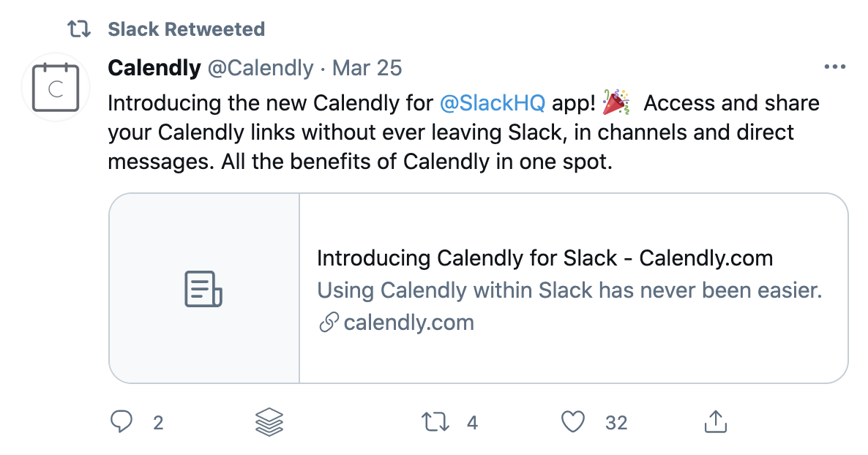Click the @Calendly handle
The width and height of the screenshot is (868, 455).
pos(261,68)
